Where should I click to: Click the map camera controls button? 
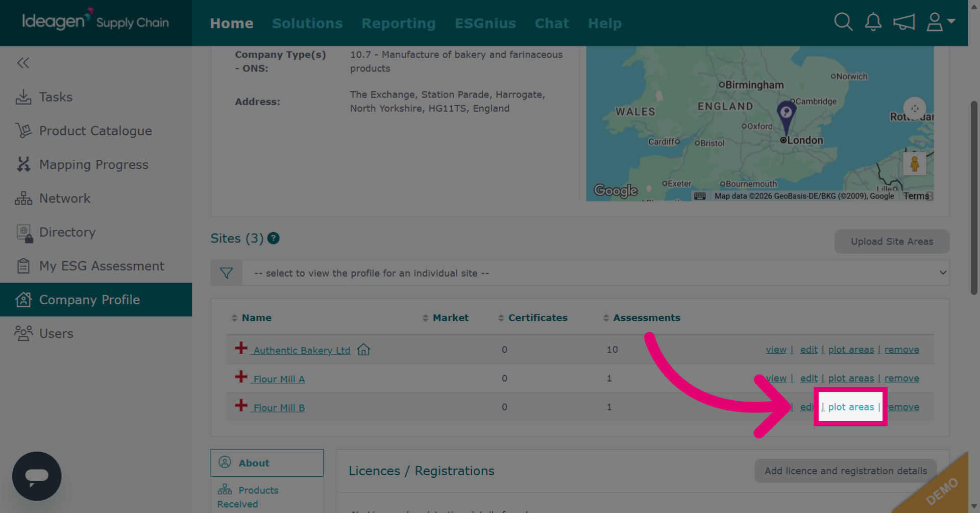pos(914,108)
